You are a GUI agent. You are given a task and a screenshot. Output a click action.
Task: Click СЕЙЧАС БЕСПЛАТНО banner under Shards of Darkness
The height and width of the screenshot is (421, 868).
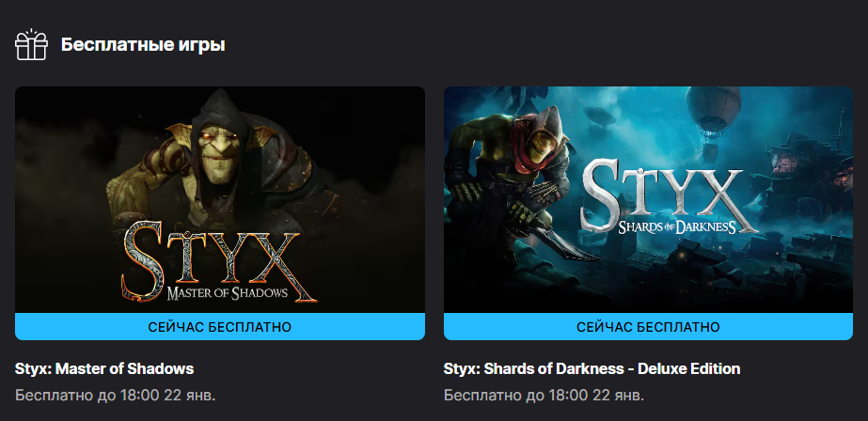coord(648,327)
